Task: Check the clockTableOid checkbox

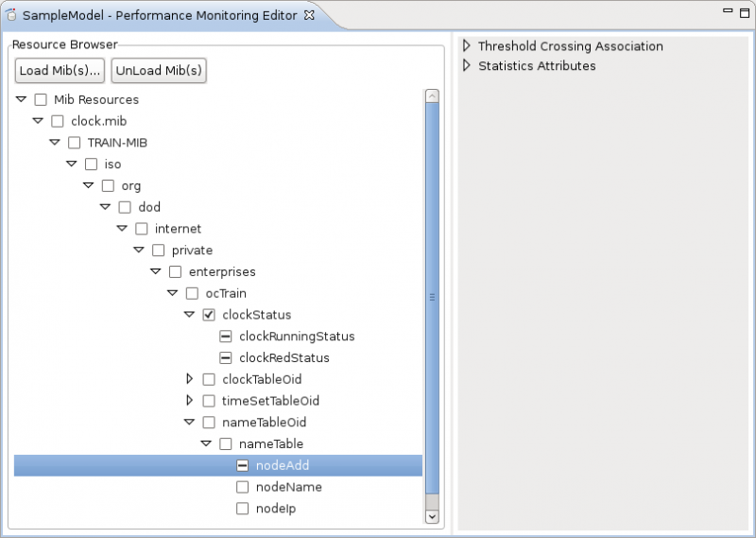Action: point(209,379)
